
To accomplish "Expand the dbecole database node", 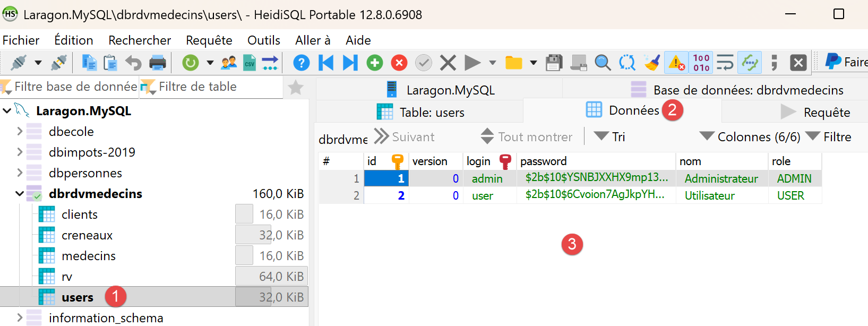I will coord(20,131).
